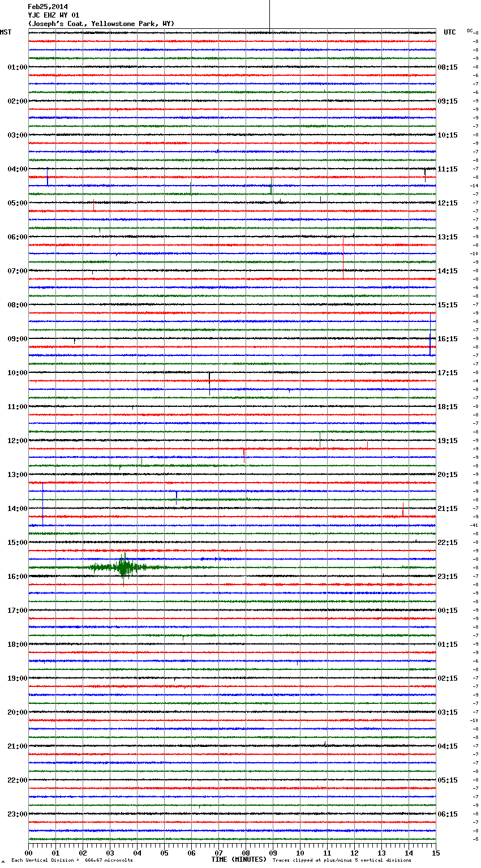
Task: Click the 02:15 UTC time label
Action: pyautogui.click(x=448, y=678)
